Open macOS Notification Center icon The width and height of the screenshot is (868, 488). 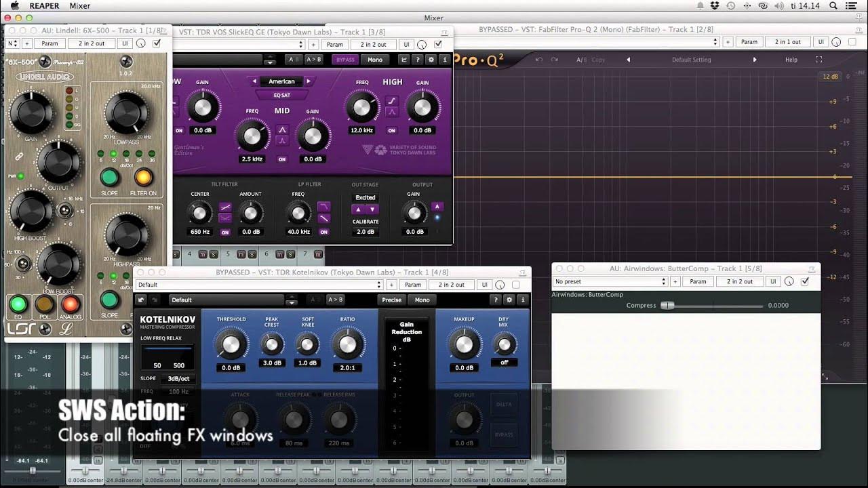[852, 5]
